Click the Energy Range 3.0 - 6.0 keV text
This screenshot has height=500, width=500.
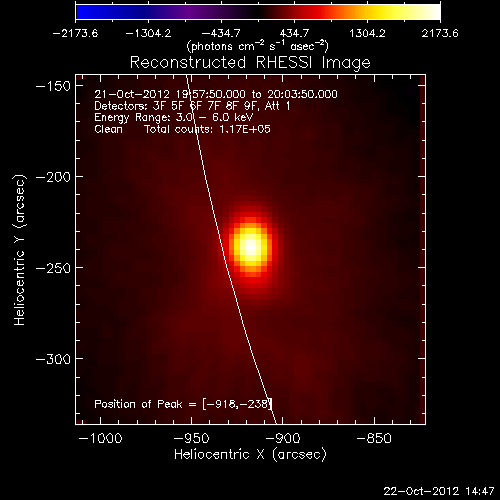(x=174, y=117)
